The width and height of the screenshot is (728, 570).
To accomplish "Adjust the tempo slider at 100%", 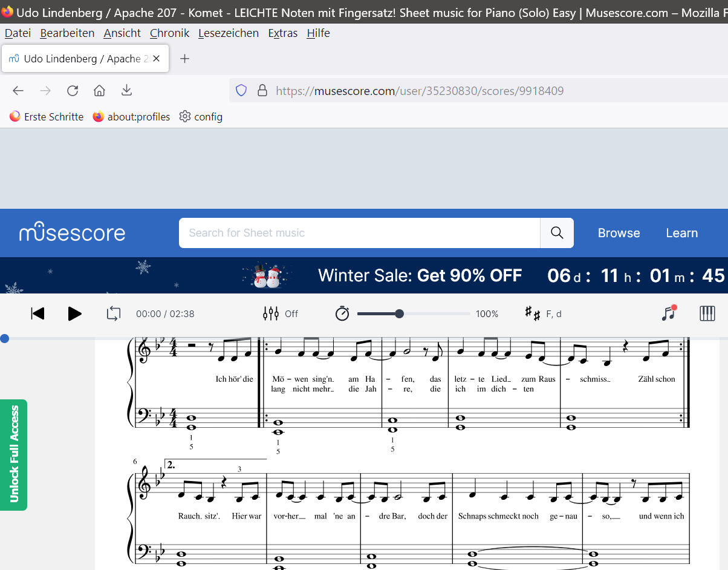I will 399,313.
